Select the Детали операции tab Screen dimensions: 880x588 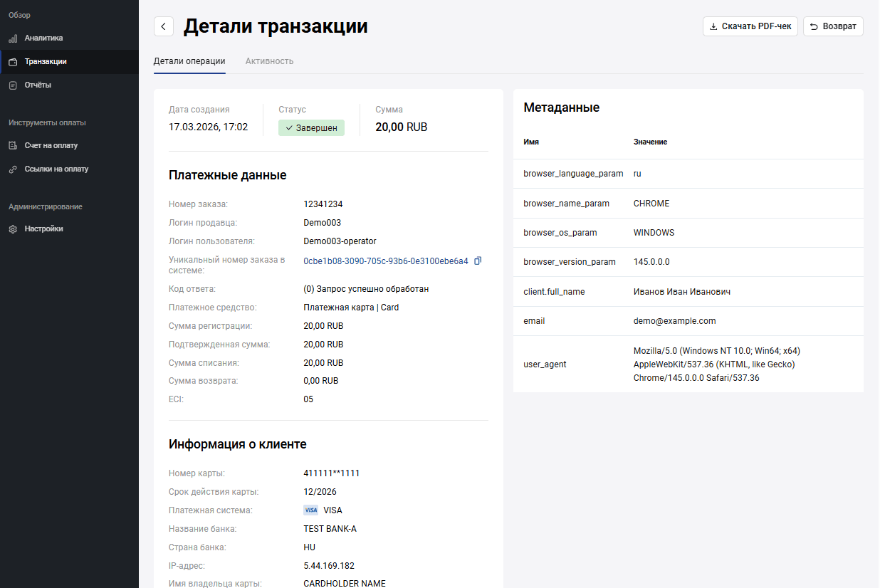point(189,61)
